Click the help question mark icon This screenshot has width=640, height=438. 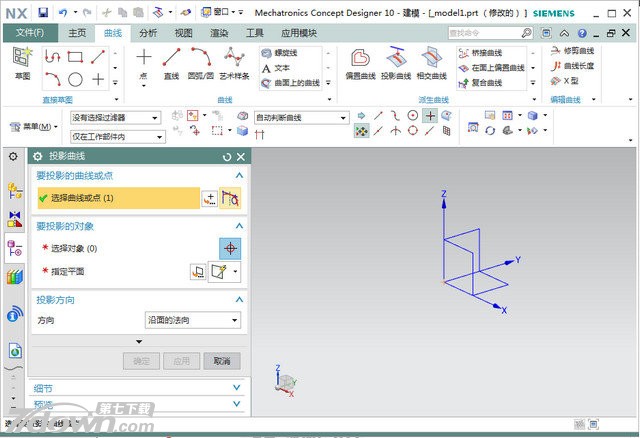click(582, 33)
